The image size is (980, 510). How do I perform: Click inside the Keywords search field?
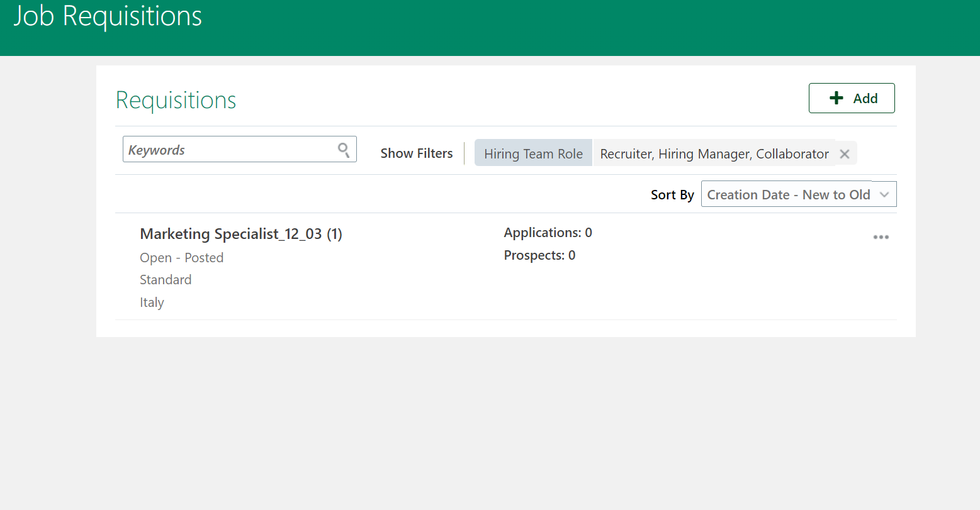pos(227,149)
